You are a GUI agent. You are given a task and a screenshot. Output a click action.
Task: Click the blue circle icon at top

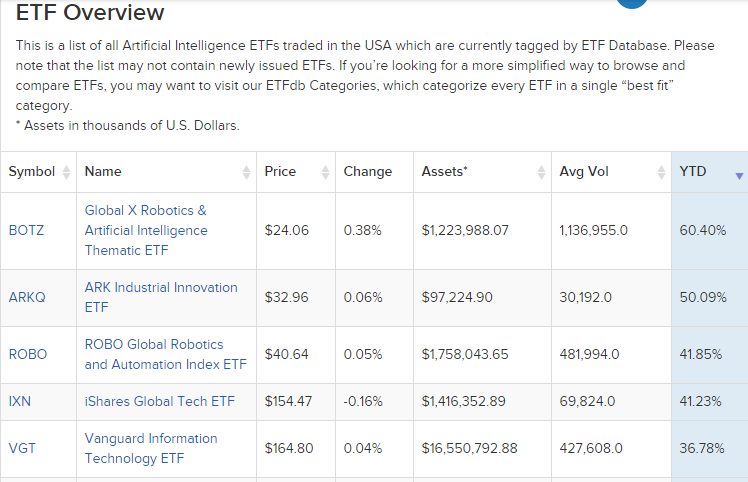coord(631,3)
